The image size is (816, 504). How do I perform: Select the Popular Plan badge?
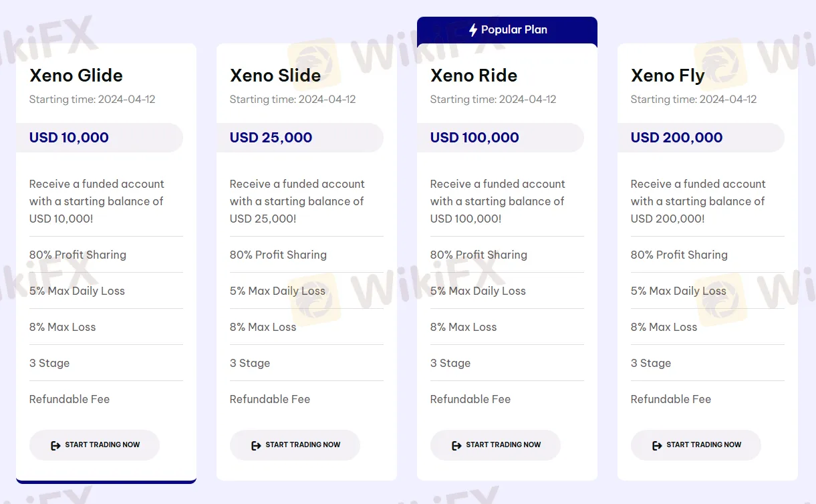[x=507, y=29]
